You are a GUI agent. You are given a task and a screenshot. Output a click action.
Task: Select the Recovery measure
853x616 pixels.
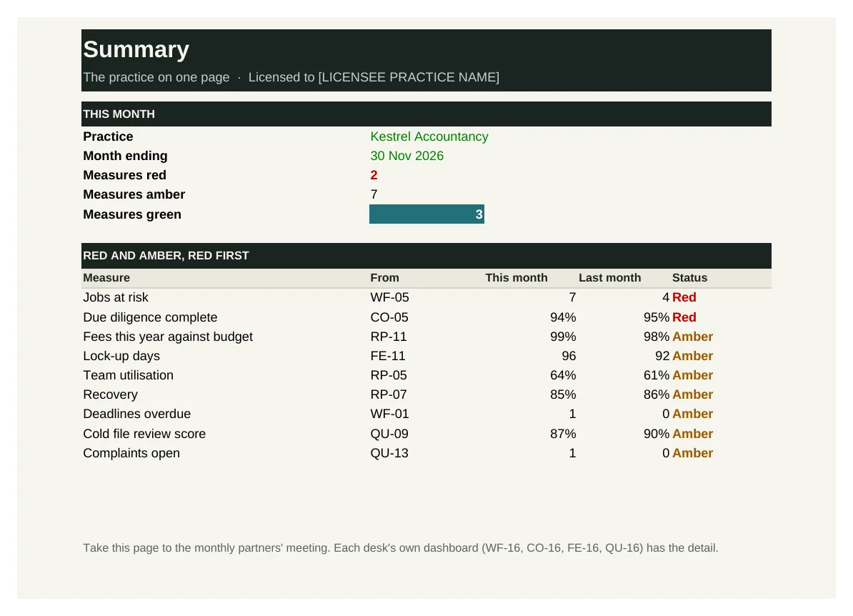pos(111,394)
